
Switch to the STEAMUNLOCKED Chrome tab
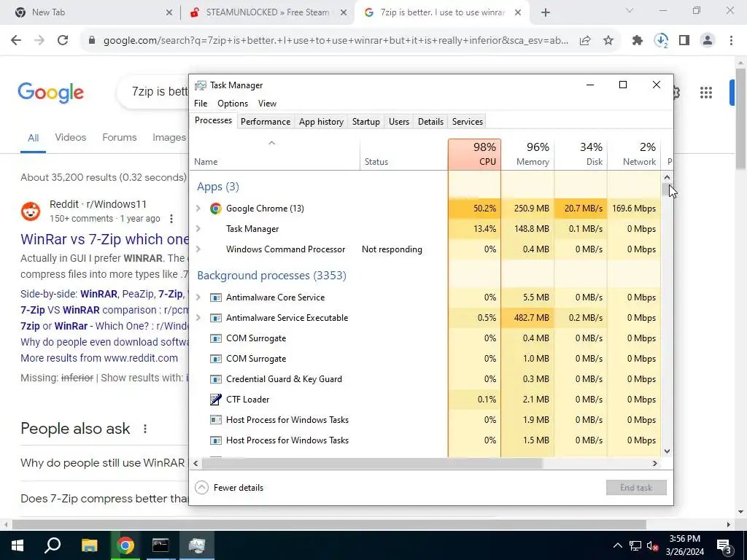coord(267,13)
